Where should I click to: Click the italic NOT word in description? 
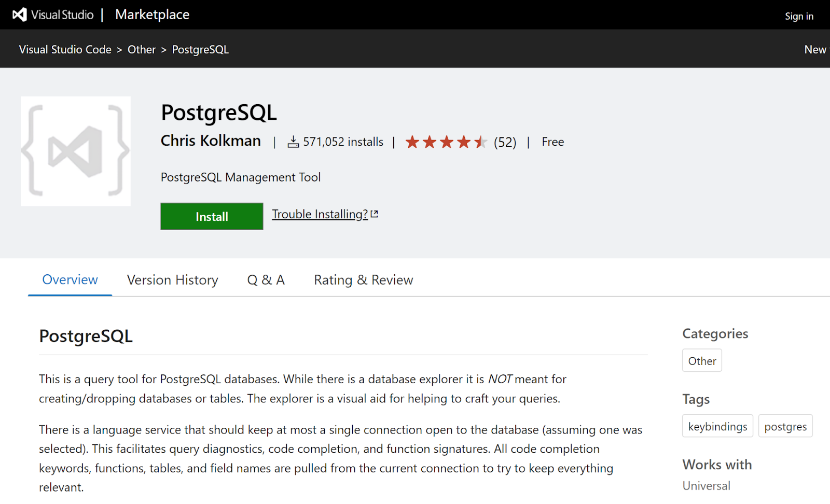pyautogui.click(x=500, y=379)
